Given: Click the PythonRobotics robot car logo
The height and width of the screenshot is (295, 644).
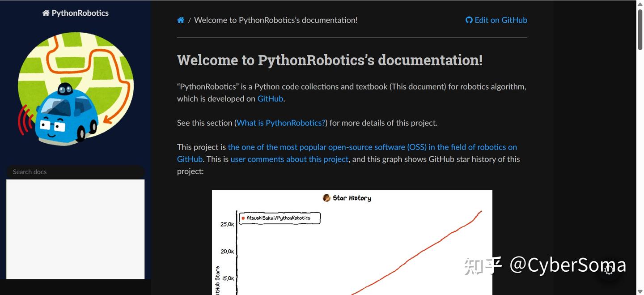Looking at the screenshot, I should (76, 89).
